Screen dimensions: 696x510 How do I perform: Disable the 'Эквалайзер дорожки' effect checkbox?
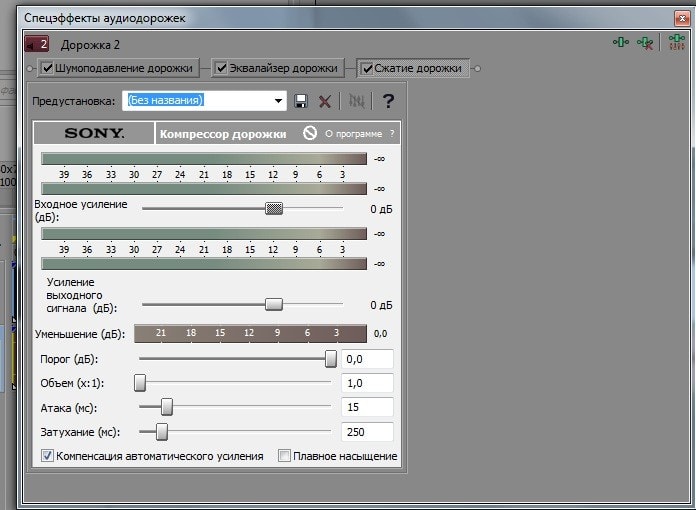pyautogui.click(x=222, y=69)
